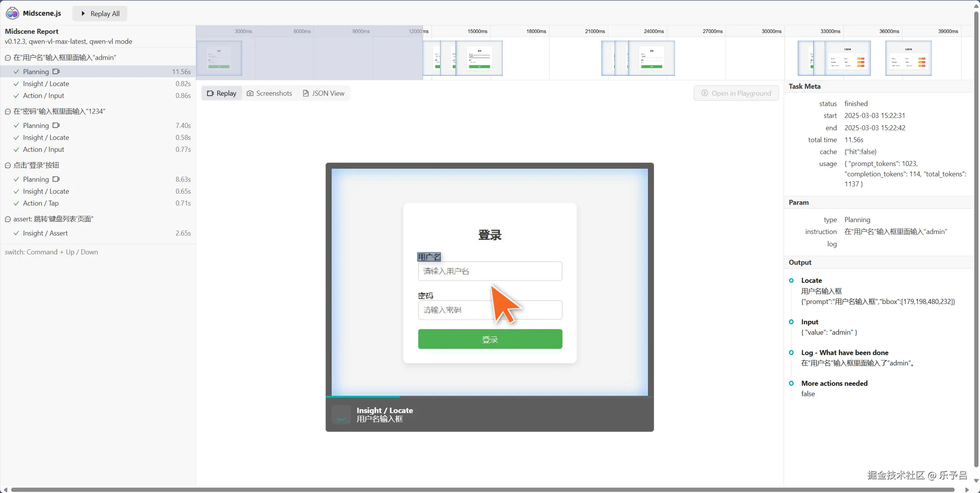The image size is (980, 493).
Task: Click the video icon beside 8.63s Planning
Action: [56, 179]
